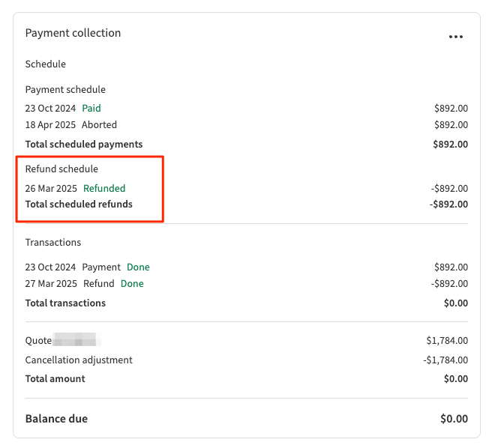This screenshot has width=492, height=448.
Task: Click the Transactions section heading
Action: tap(53, 242)
